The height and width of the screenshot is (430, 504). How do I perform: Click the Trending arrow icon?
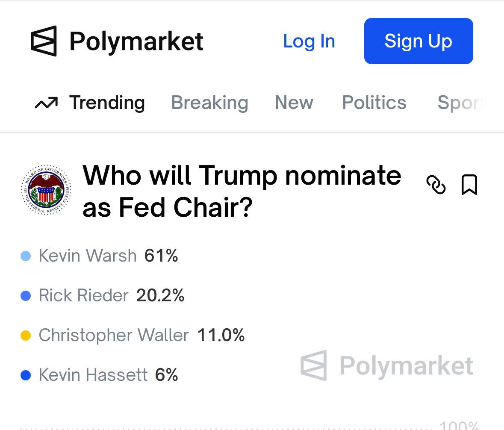46,103
